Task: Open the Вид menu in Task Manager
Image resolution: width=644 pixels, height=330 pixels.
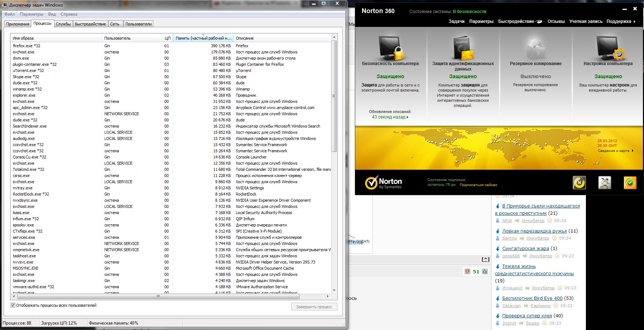Action: [52, 14]
